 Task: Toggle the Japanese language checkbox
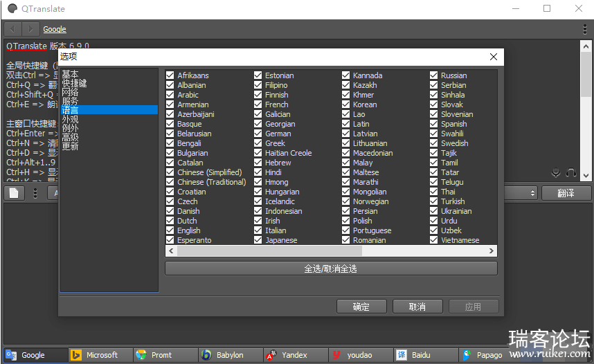pos(258,239)
